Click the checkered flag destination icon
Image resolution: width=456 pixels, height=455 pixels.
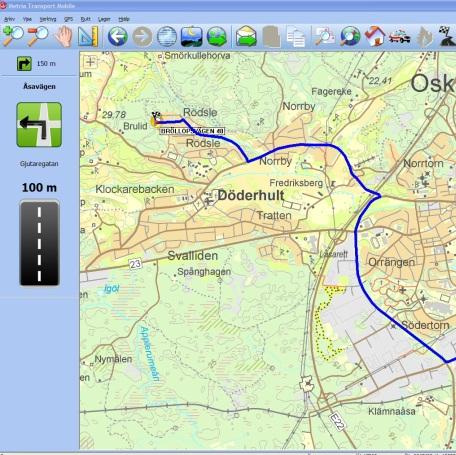pyautogui.click(x=447, y=36)
